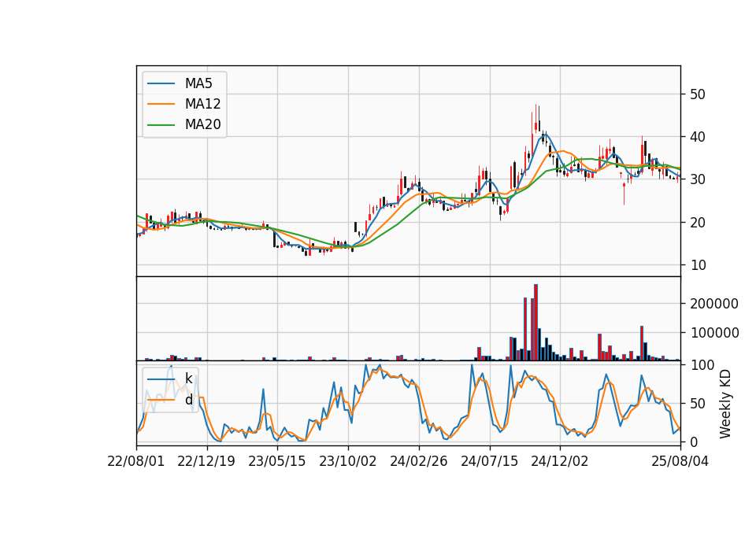Click the price axis value 50

tap(698, 94)
